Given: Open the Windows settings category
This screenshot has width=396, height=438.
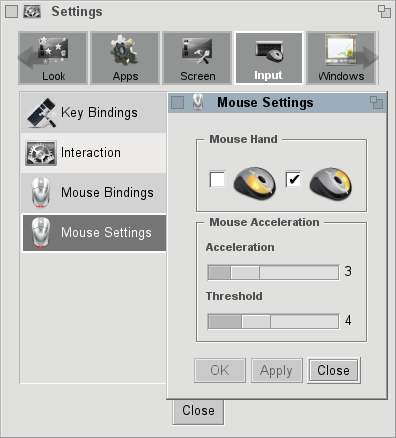Looking at the screenshot, I should click(x=341, y=58).
